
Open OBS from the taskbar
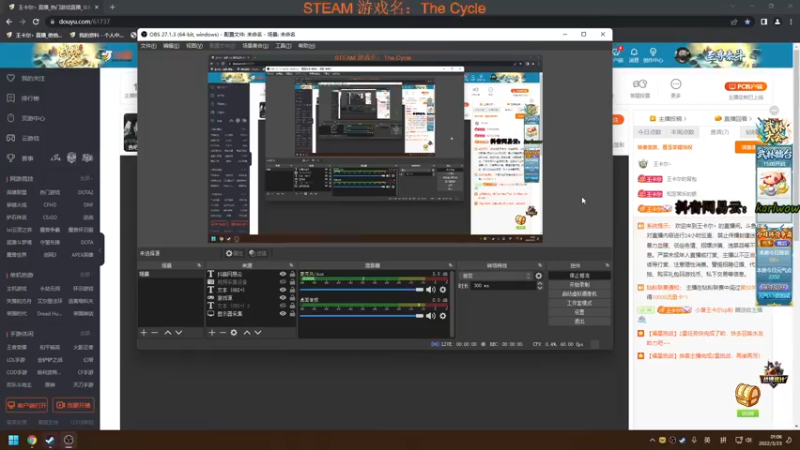tap(68, 440)
